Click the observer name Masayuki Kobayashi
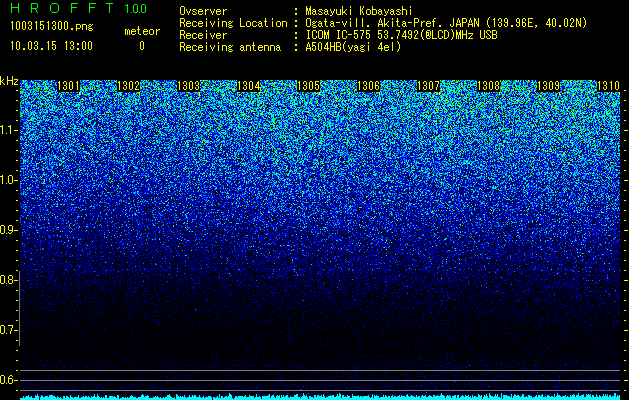 (359, 11)
